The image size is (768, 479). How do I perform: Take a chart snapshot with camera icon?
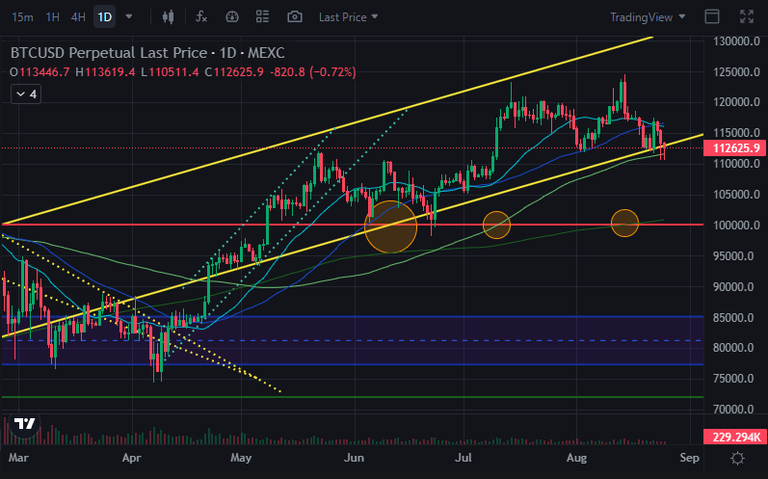pos(294,17)
